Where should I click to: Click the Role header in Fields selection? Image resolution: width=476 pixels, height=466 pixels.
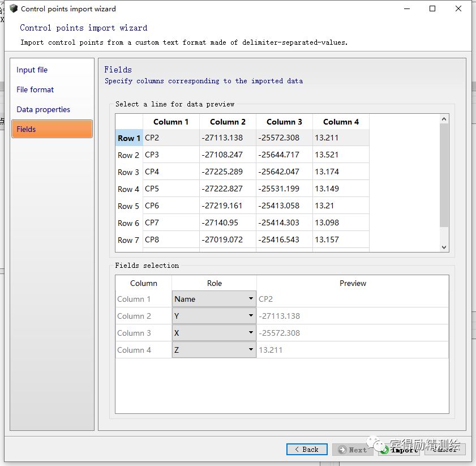215,283
